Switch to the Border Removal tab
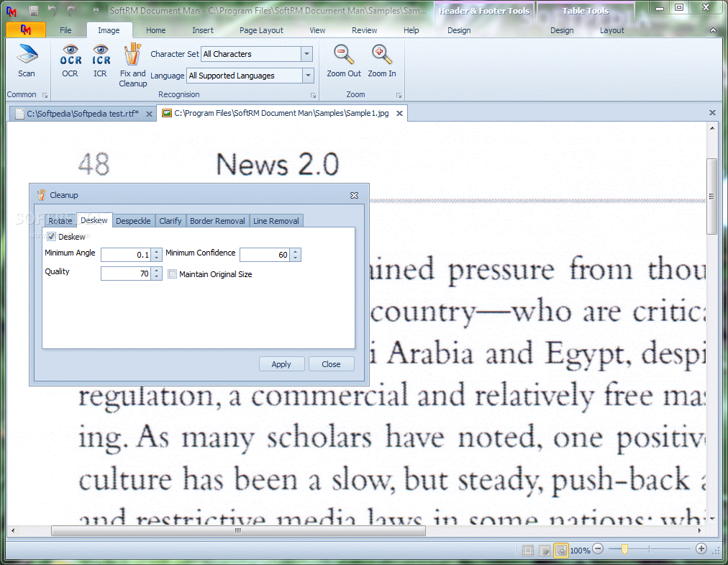Image resolution: width=728 pixels, height=565 pixels. point(217,221)
